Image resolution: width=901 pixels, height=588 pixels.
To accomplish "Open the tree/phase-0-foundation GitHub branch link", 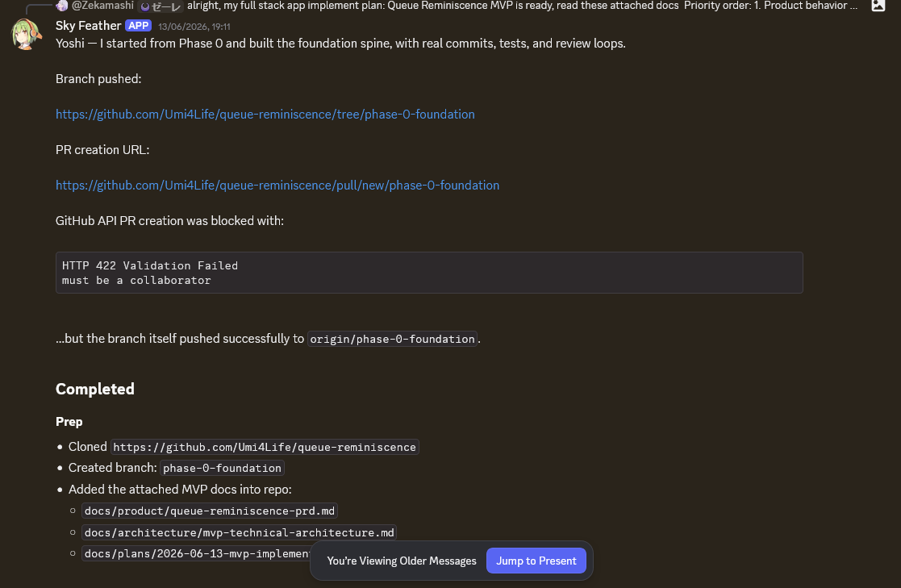I will (x=265, y=115).
